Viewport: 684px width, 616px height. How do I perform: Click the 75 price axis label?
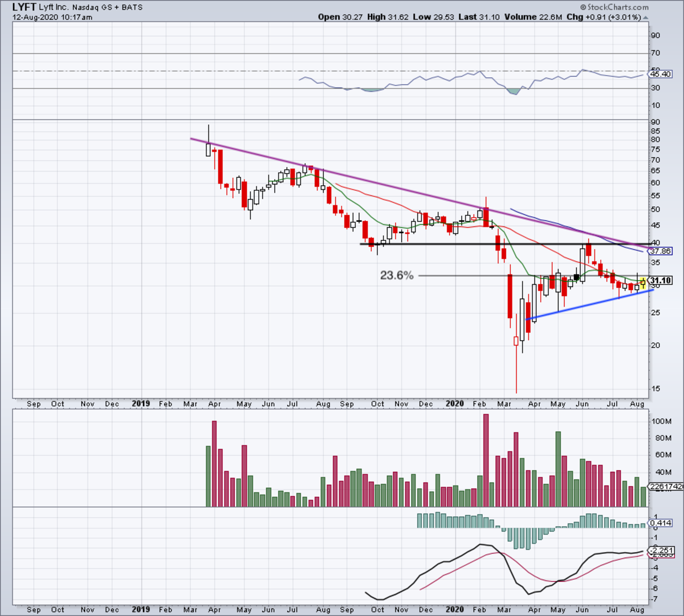pyautogui.click(x=655, y=150)
